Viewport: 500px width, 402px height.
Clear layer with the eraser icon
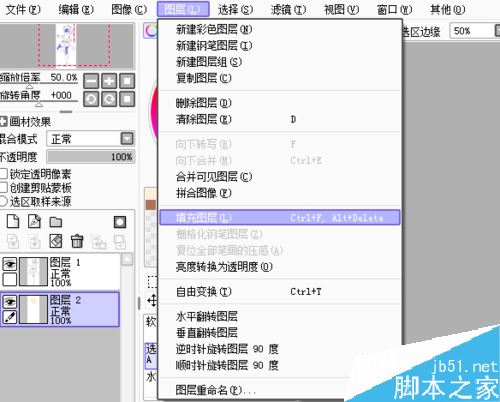tap(56, 241)
